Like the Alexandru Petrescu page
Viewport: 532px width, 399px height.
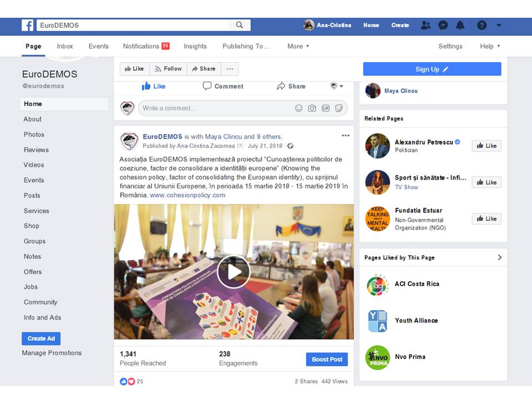click(x=487, y=146)
